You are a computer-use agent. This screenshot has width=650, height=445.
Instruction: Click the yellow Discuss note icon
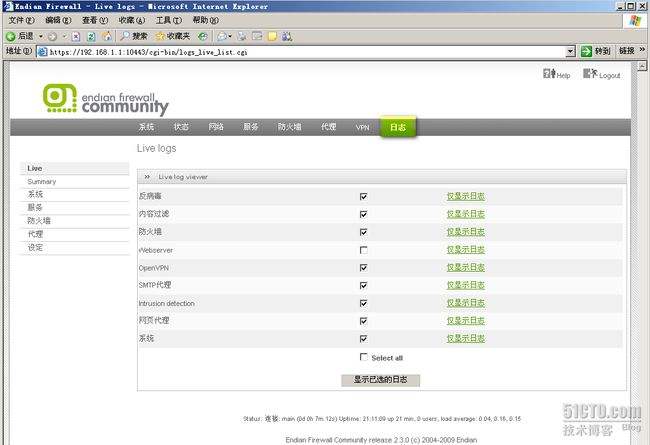272,36
